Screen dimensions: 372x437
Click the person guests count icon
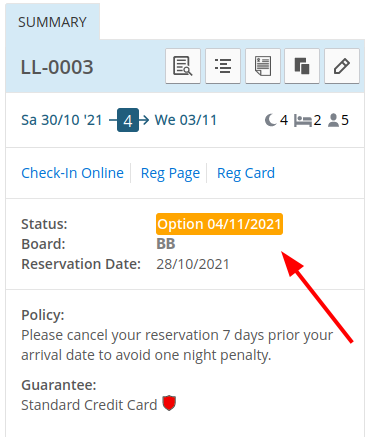(x=333, y=120)
